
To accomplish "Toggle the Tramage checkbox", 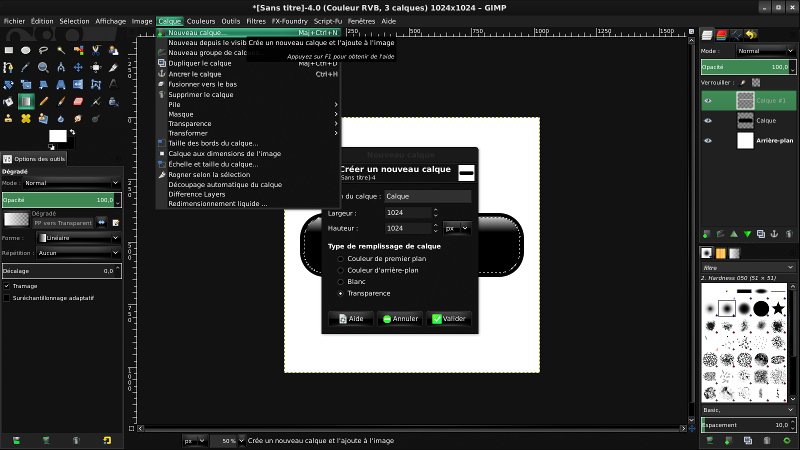I will tap(7, 286).
